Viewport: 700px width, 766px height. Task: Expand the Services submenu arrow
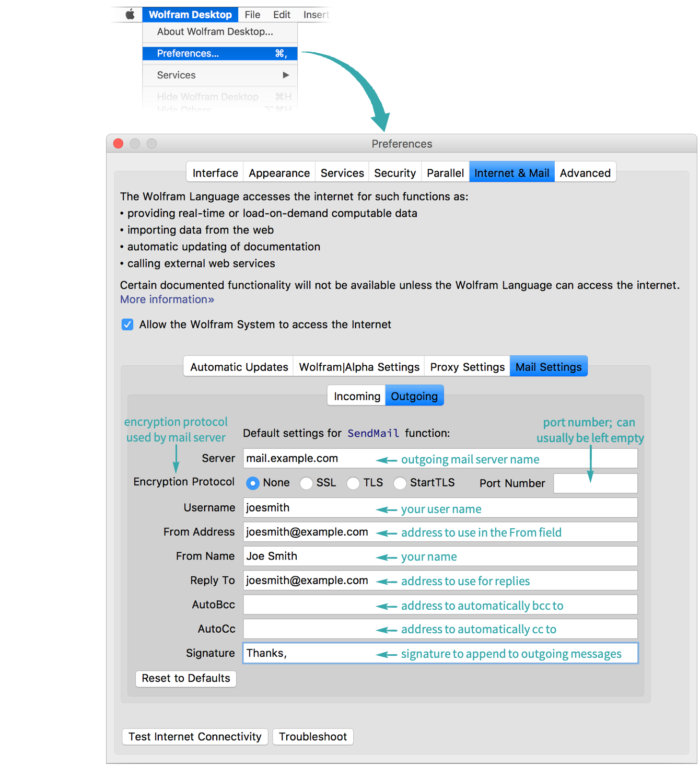pyautogui.click(x=286, y=75)
